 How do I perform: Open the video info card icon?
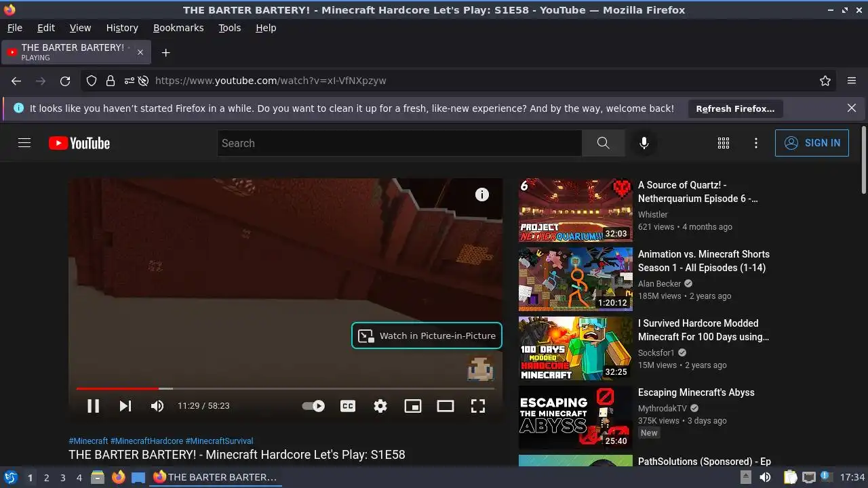[482, 195]
